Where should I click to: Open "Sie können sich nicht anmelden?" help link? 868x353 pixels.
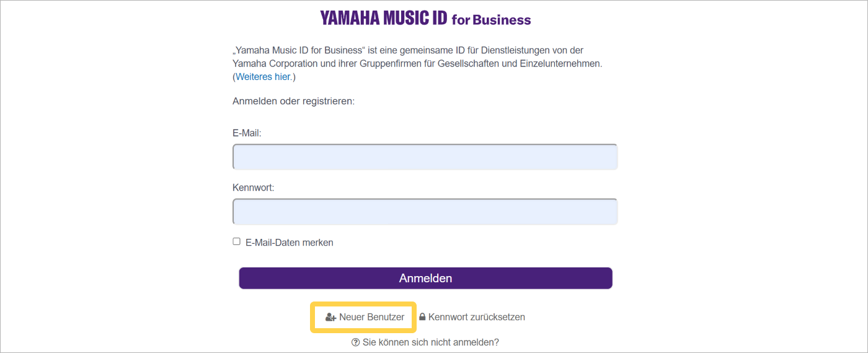click(430, 342)
